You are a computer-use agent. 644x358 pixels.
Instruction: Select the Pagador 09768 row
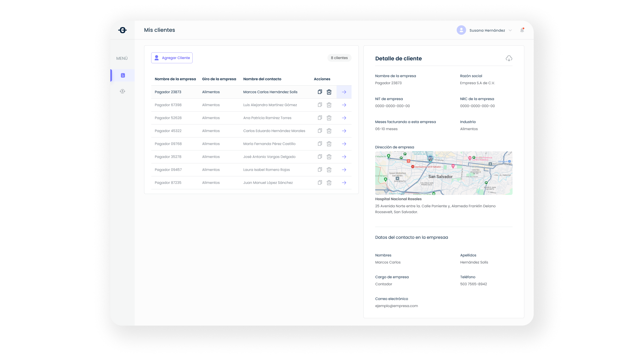168,144
